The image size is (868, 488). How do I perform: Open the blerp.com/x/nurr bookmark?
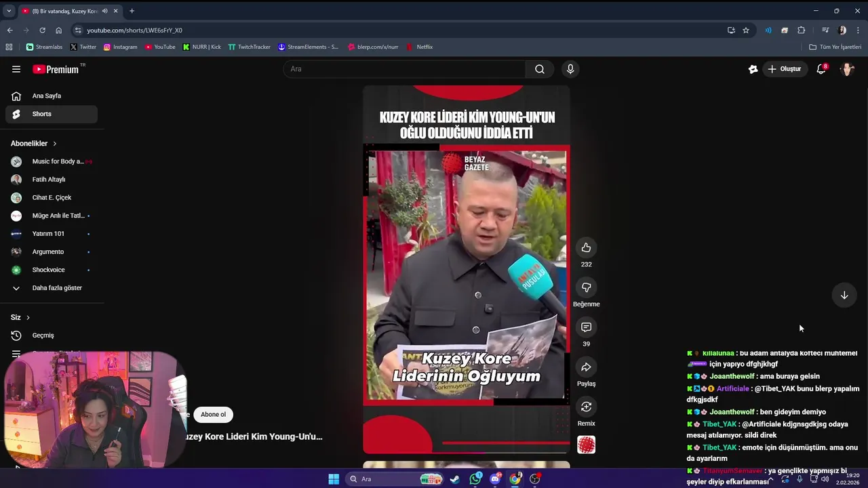pyautogui.click(x=373, y=47)
